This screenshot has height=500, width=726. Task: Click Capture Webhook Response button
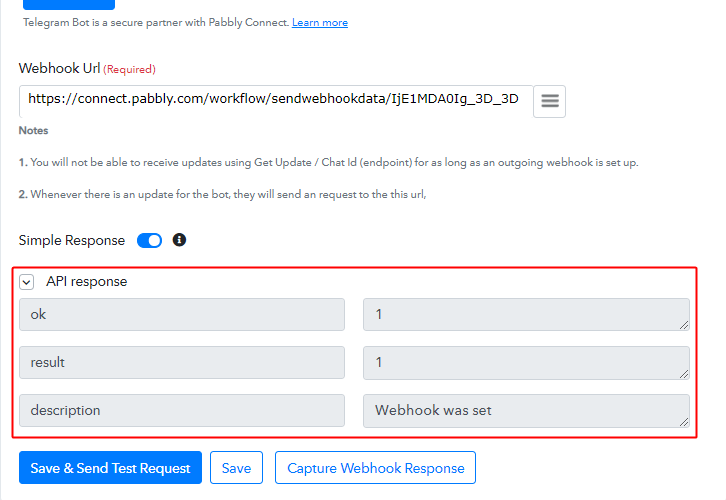375,468
